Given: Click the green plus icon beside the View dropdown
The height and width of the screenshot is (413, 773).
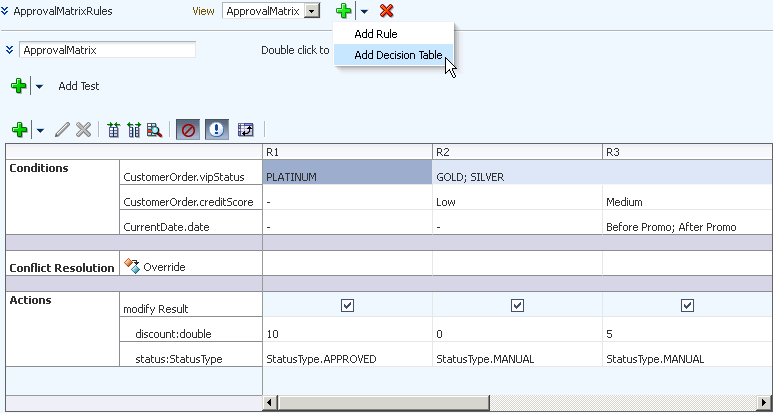Looking at the screenshot, I should click(344, 10).
